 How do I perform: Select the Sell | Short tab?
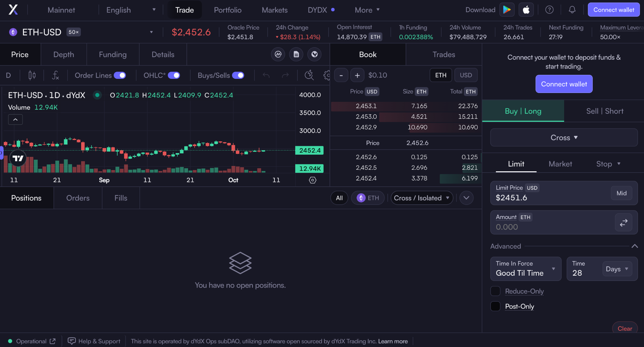click(x=604, y=111)
